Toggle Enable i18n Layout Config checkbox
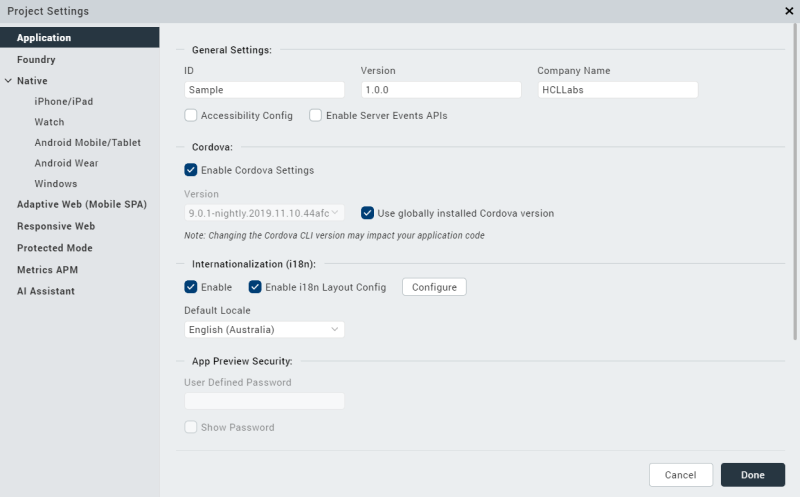Viewport: 800px width, 497px height. (x=255, y=288)
